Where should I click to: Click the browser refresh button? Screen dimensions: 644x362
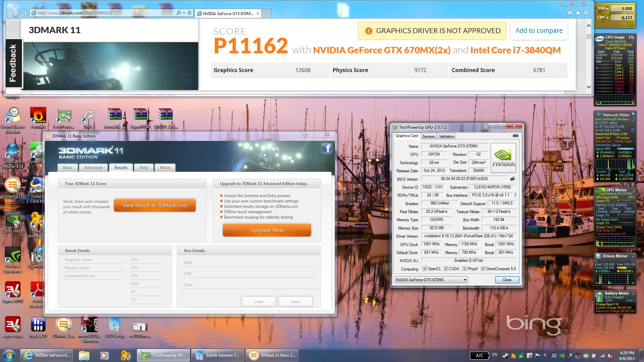(190, 13)
